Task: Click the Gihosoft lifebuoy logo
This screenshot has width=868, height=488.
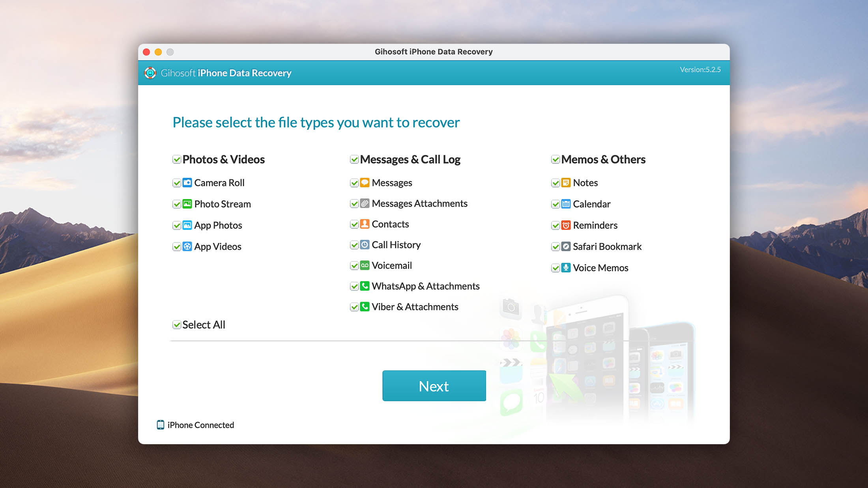Action: 150,73
